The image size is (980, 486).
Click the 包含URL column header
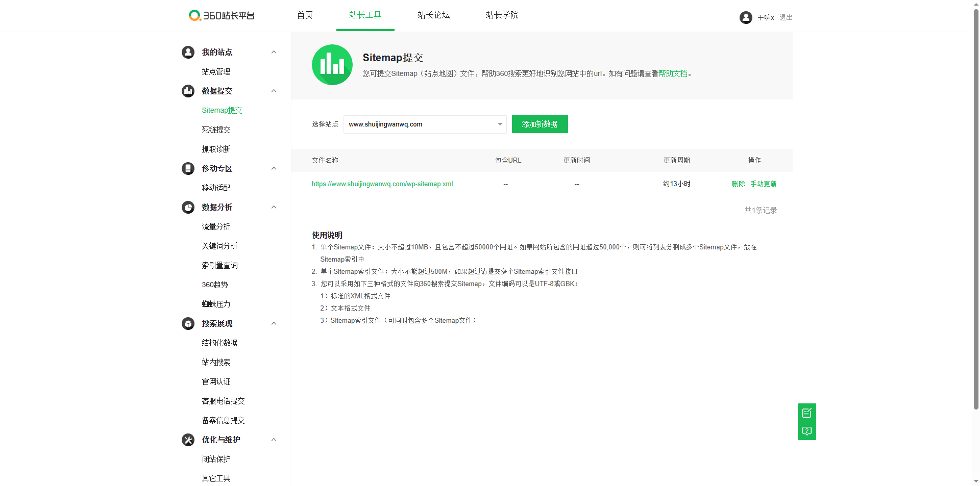pyautogui.click(x=508, y=160)
